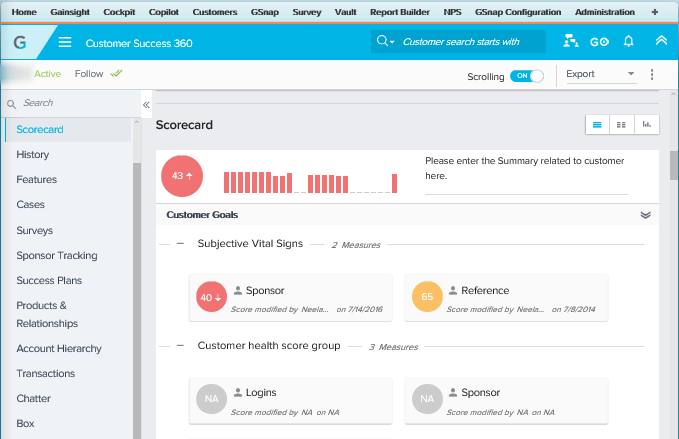Toggle the Scrolling ON switch

[527, 76]
